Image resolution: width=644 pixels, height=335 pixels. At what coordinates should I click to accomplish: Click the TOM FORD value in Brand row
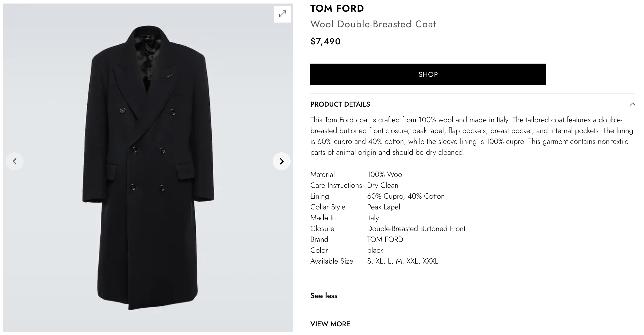(x=385, y=239)
